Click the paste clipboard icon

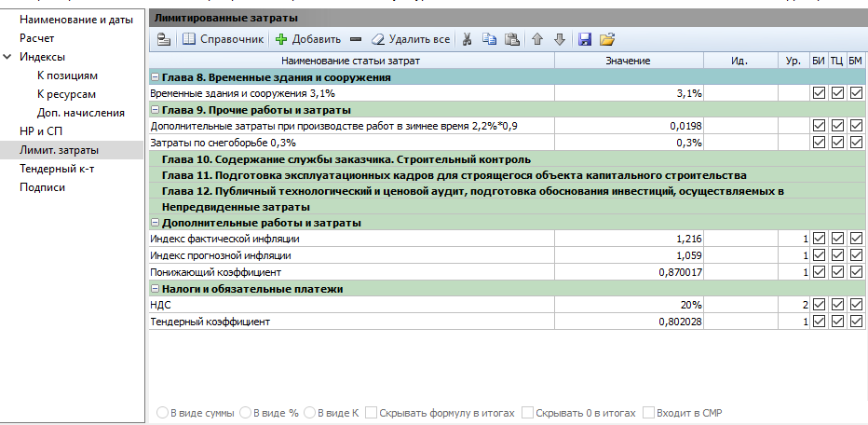click(512, 39)
